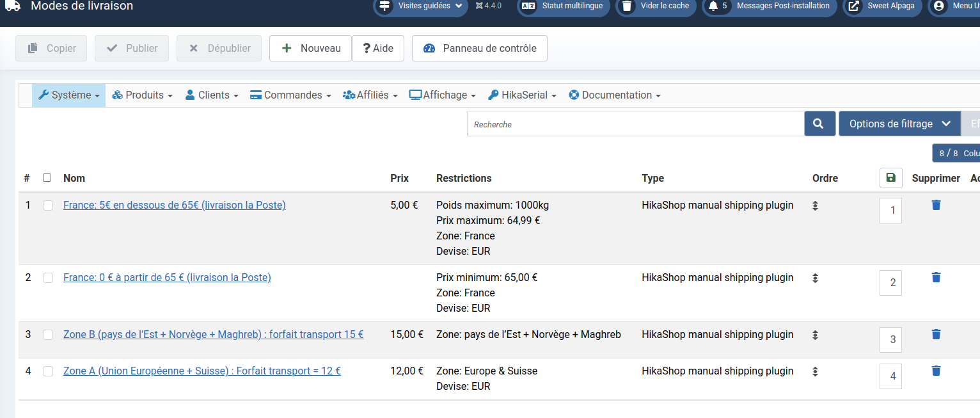
Task: Expand Options de filtrage dropdown
Action: (x=899, y=124)
